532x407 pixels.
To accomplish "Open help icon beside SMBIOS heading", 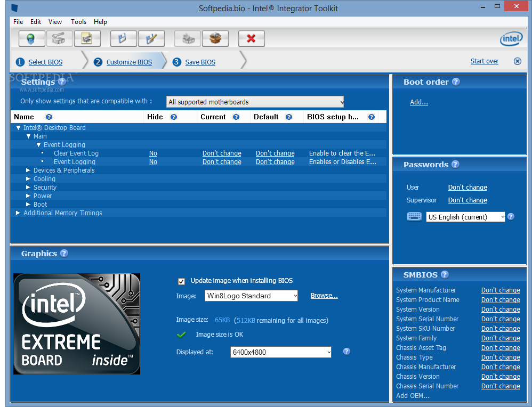I will click(445, 275).
